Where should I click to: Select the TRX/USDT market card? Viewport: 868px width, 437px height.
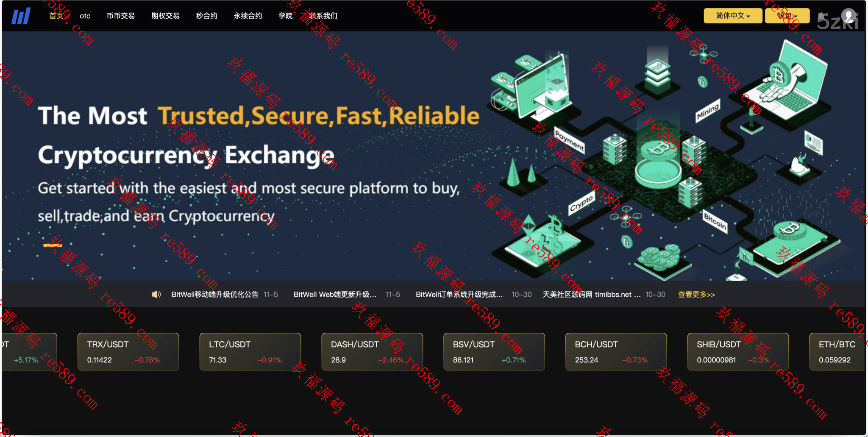pyautogui.click(x=128, y=352)
